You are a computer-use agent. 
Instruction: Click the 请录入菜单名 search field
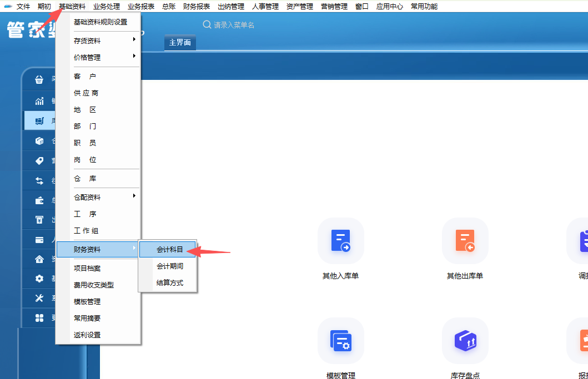244,25
